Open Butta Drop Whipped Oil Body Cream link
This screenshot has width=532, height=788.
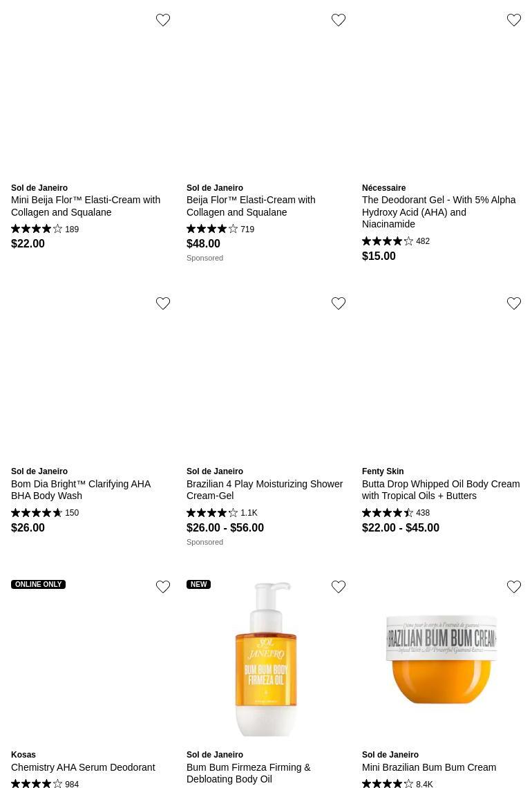(x=441, y=489)
